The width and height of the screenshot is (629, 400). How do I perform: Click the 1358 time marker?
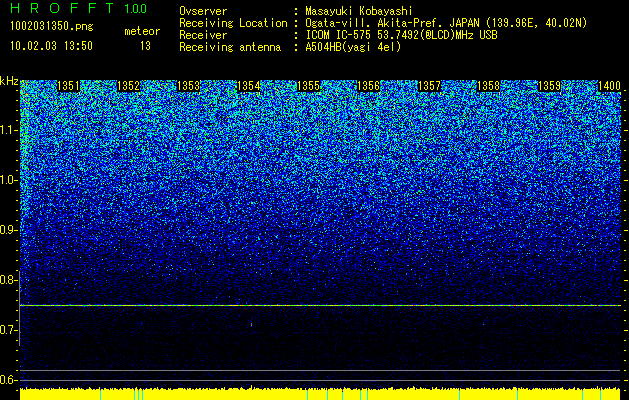pyautogui.click(x=489, y=86)
